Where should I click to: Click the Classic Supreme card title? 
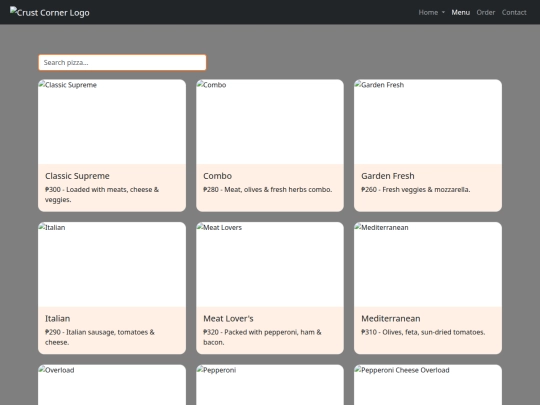77,176
